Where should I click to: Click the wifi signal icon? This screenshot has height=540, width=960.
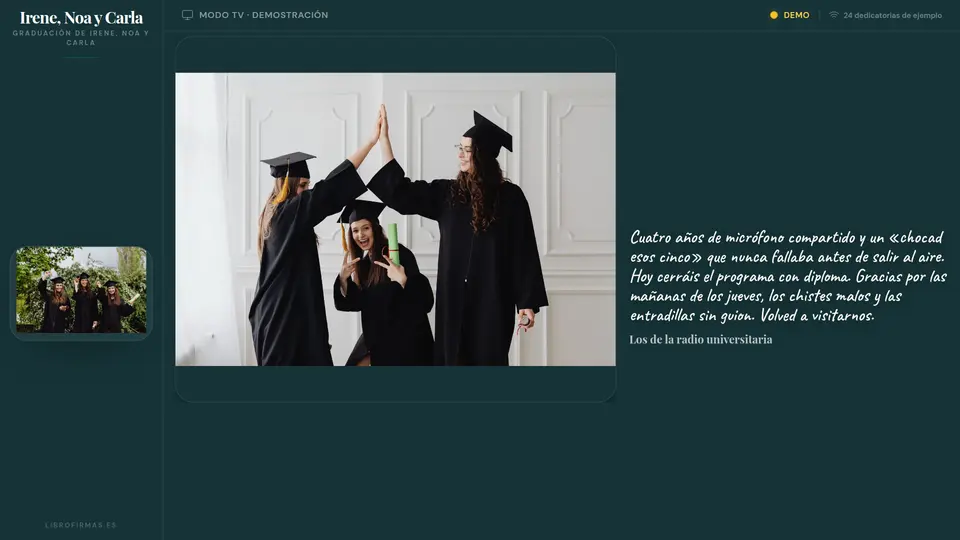click(x=833, y=15)
